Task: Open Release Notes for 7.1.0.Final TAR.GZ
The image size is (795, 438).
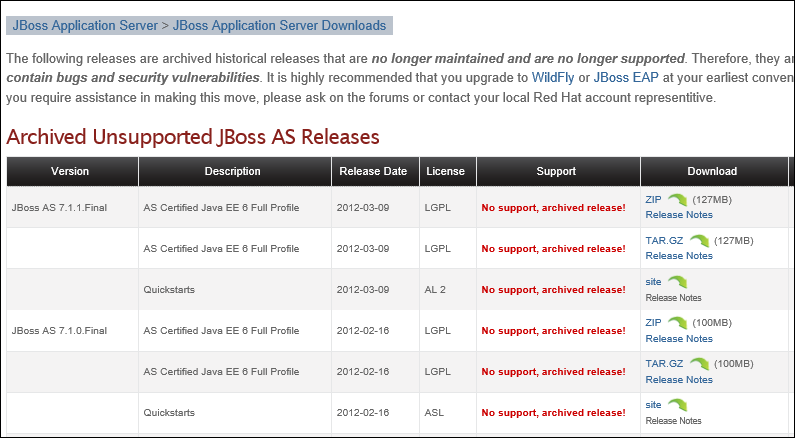Action: 679,380
